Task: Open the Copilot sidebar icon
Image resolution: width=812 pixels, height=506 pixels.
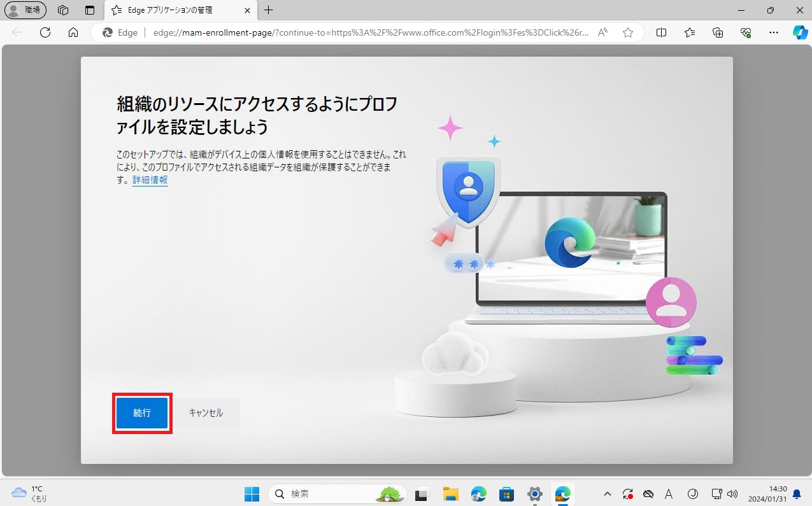Action: coord(800,32)
